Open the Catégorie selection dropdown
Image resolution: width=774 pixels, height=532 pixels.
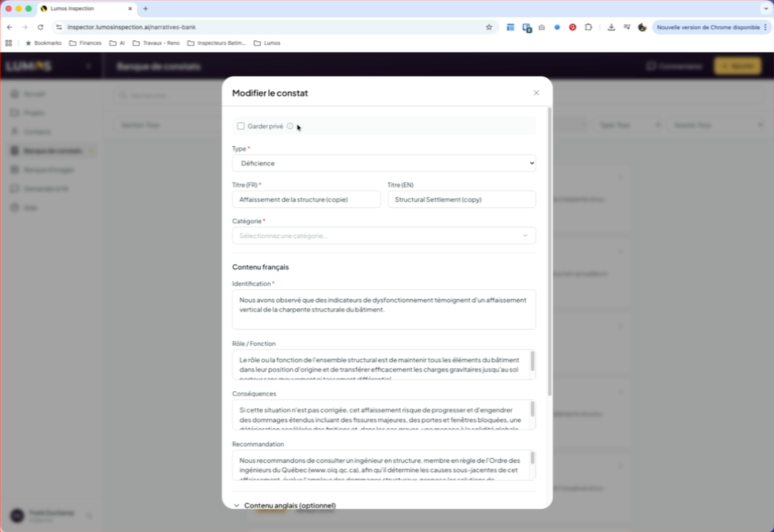click(384, 236)
